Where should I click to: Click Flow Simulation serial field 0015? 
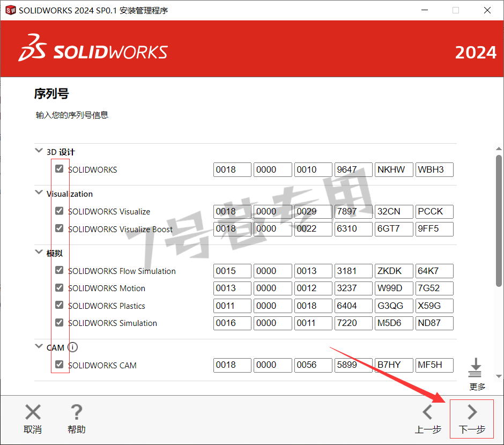232,271
